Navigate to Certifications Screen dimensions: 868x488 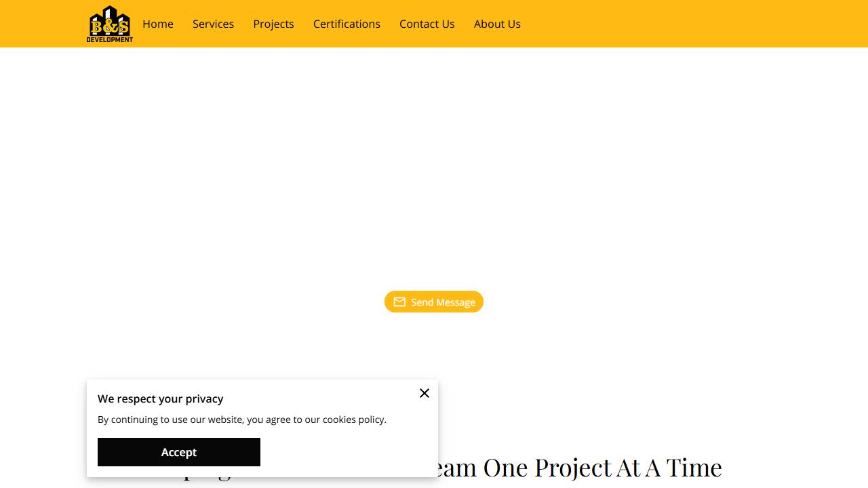pos(347,24)
